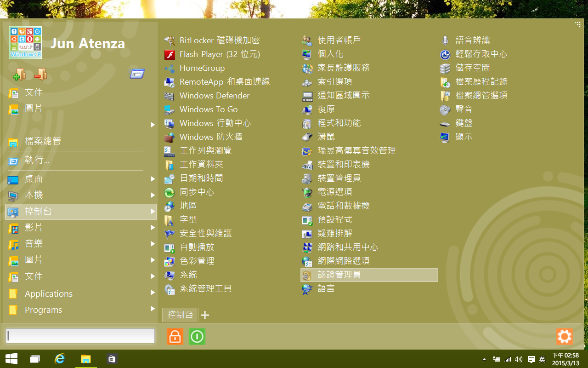588x368 pixels.
Task: Open Windows Defender icon
Action: point(170,96)
